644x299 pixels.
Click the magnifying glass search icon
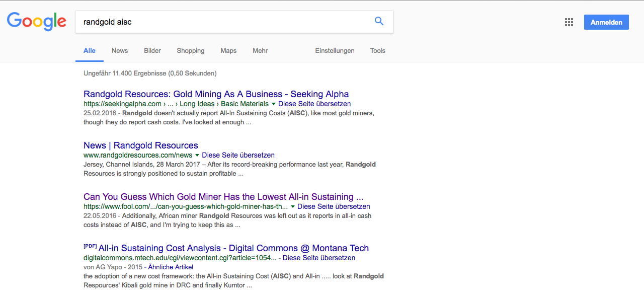(379, 21)
